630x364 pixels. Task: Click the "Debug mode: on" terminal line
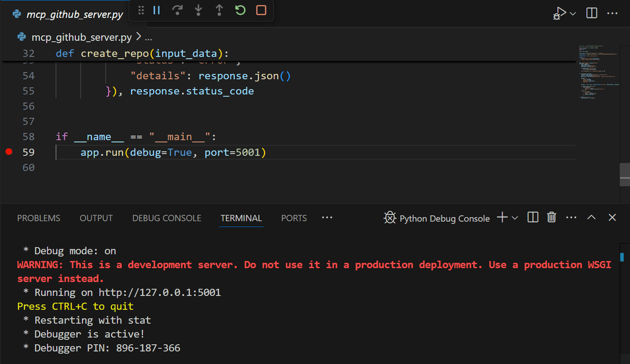[70, 251]
